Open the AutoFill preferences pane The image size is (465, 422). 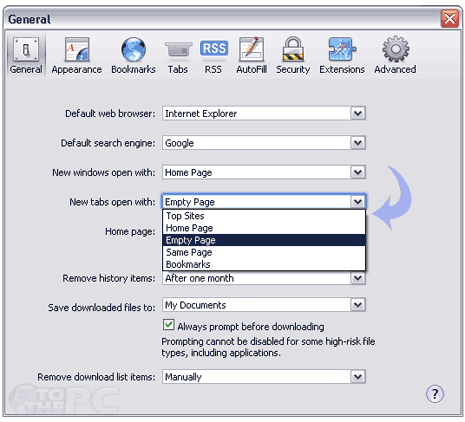[252, 55]
